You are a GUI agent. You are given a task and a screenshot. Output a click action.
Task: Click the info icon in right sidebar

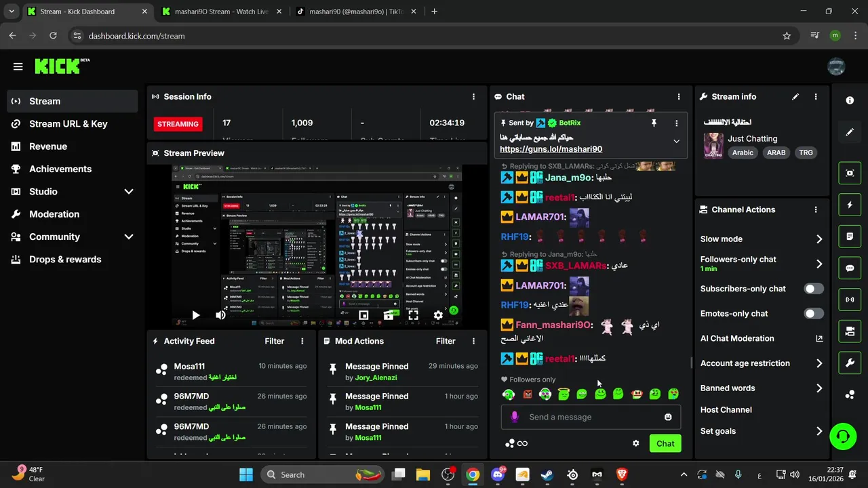(x=850, y=100)
